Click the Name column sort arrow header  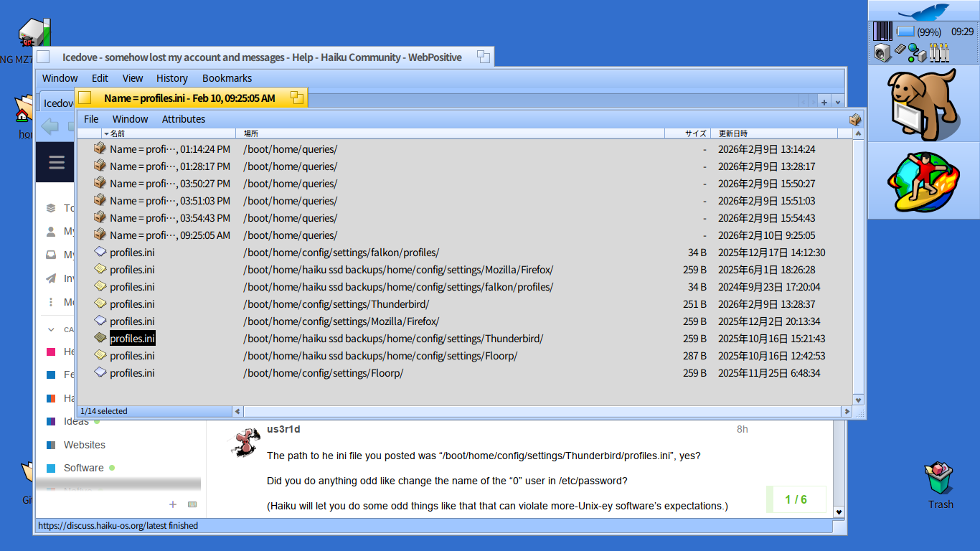pyautogui.click(x=107, y=133)
